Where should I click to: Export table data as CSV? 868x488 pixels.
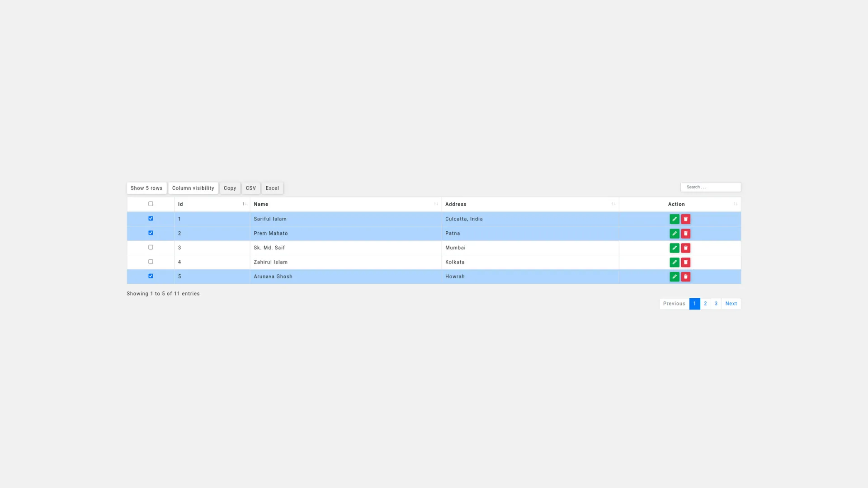pos(250,188)
